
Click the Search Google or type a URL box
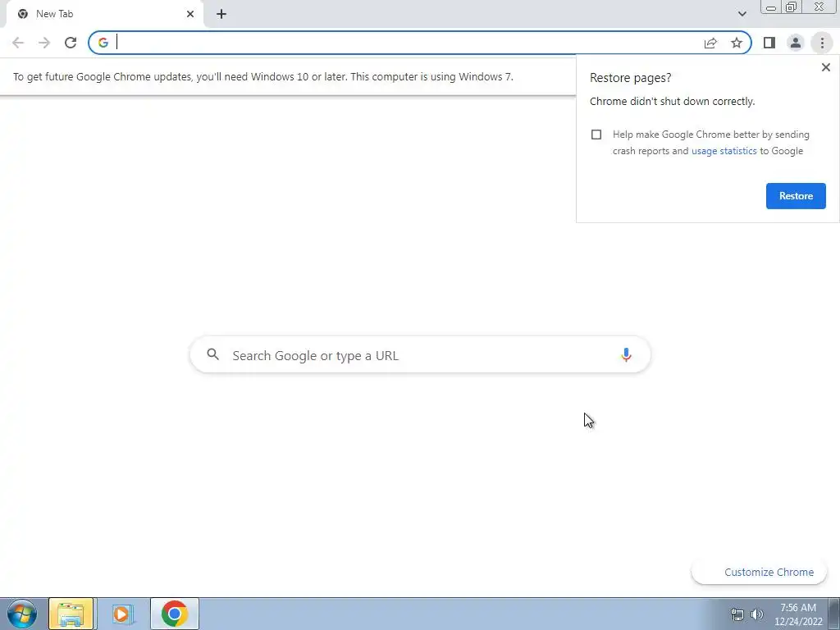[x=420, y=354]
